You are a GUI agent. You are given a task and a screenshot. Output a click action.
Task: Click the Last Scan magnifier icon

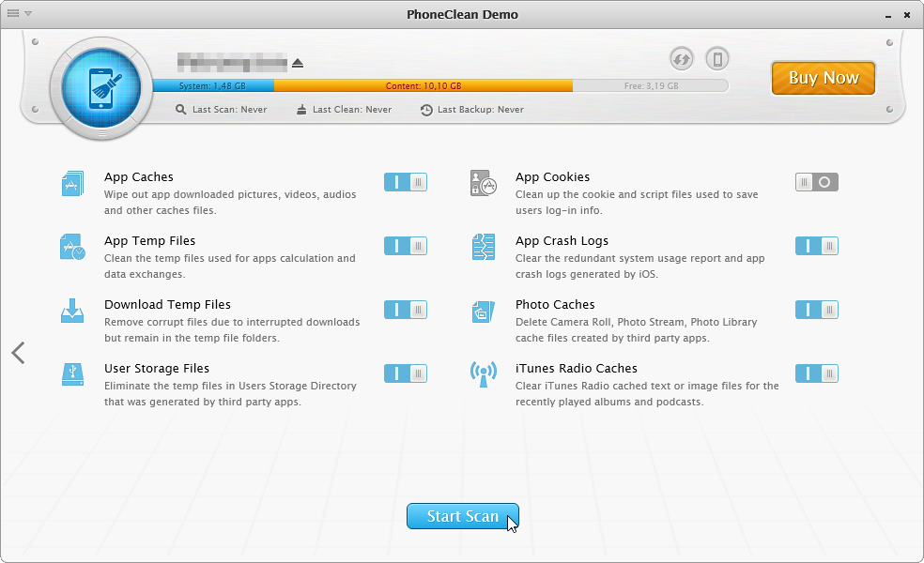click(x=180, y=110)
